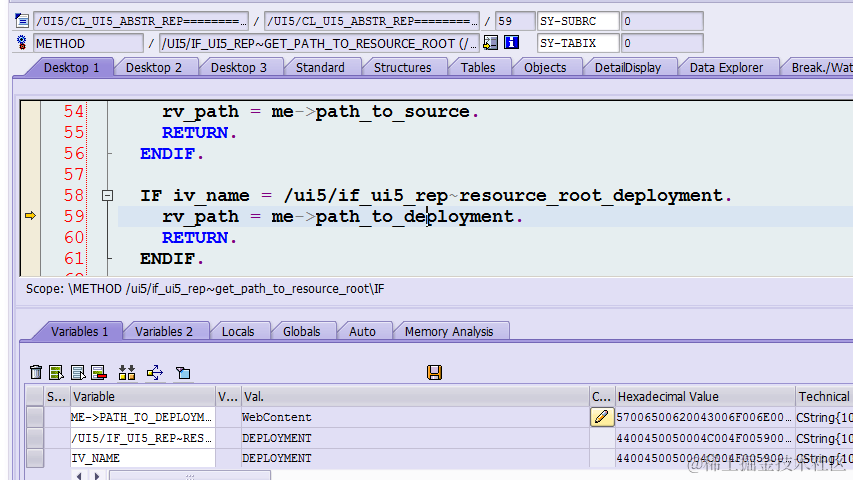Open the Break./Wat tab

click(x=820, y=67)
